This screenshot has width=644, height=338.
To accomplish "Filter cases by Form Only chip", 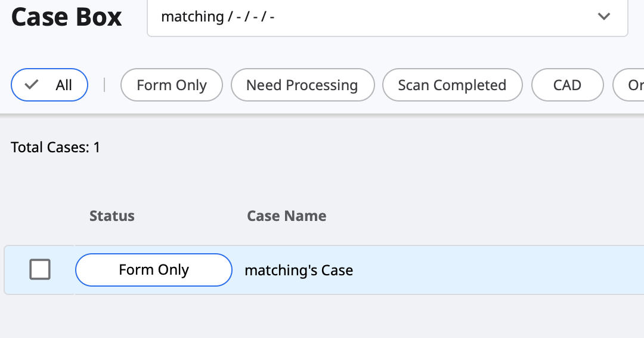I will point(172,85).
